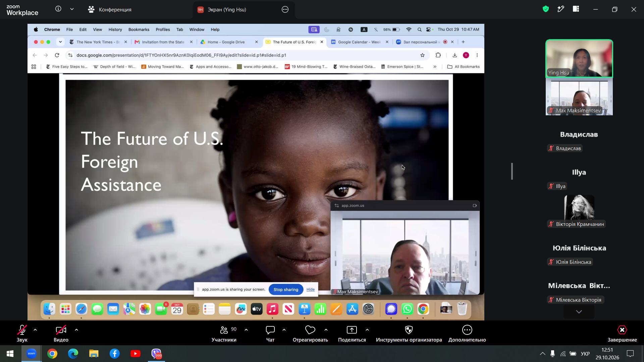The height and width of the screenshot is (362, 644).
Task: Switch keyboard language indicator УКР
Action: pos(585,354)
